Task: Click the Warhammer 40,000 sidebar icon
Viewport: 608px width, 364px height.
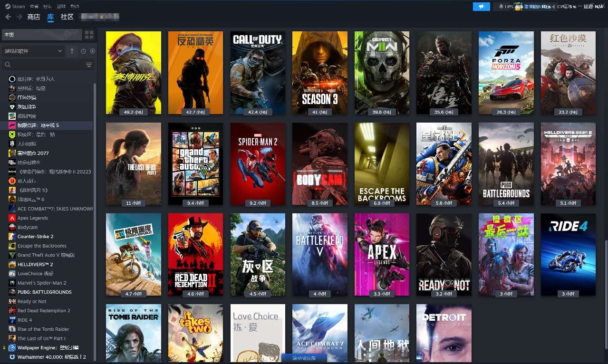Action: point(12,357)
